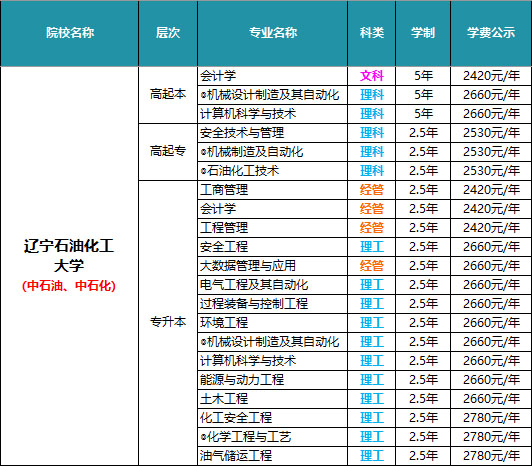Image resolution: width=532 pixels, height=466 pixels.
Task: Click 2.5年 in the 机械制造及自动化 row
Action: point(423,152)
